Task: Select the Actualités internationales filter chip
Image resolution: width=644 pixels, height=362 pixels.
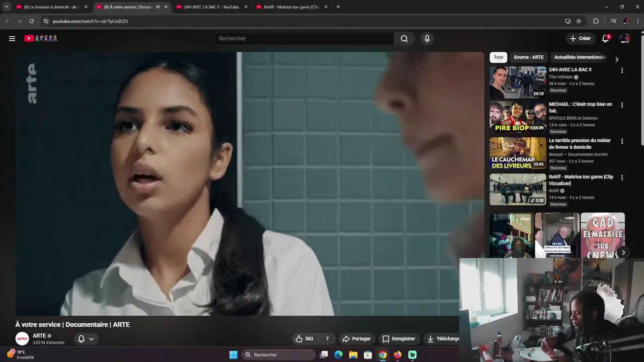Action: tap(580, 57)
